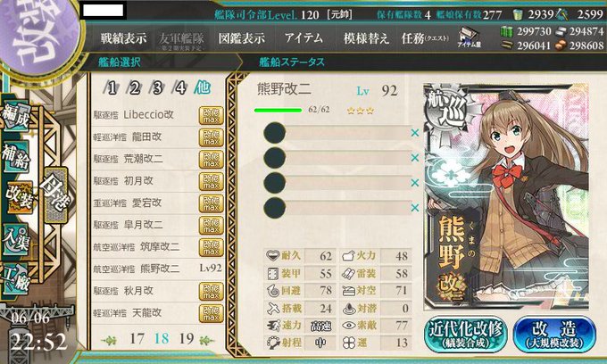Select the 補給 resupply side icon
Viewport: 607px width, 364px height.
click(16, 155)
